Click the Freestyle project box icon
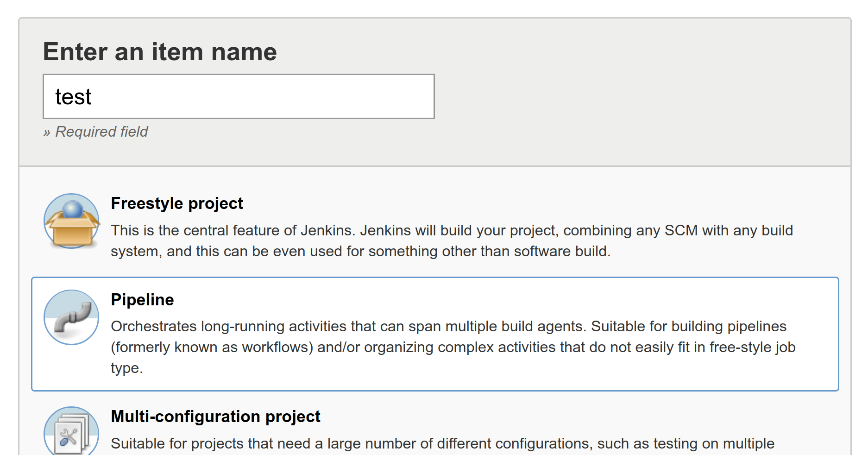The width and height of the screenshot is (868, 455). pyautogui.click(x=71, y=230)
